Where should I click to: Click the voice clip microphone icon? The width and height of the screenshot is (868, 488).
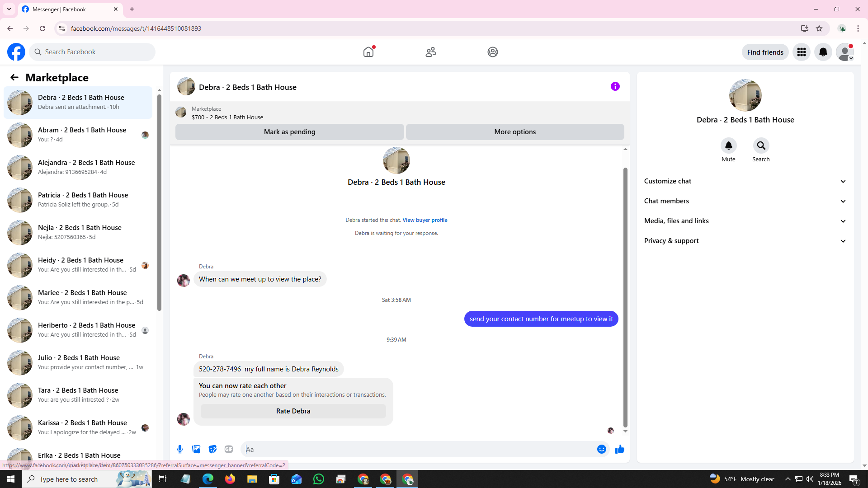coord(180,449)
